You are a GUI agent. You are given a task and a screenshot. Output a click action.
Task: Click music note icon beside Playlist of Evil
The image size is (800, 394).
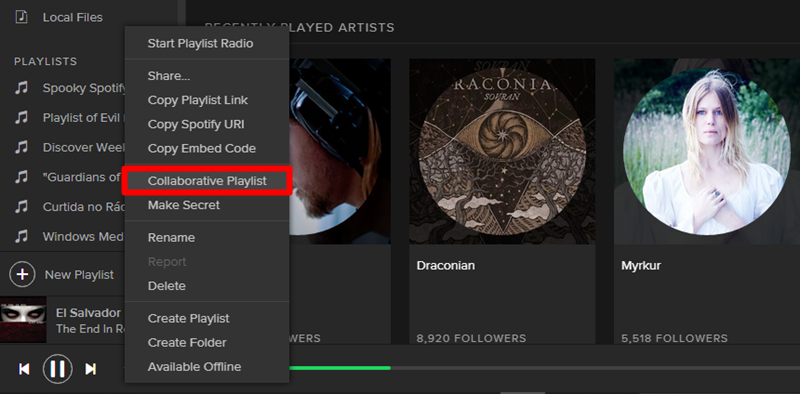21,117
